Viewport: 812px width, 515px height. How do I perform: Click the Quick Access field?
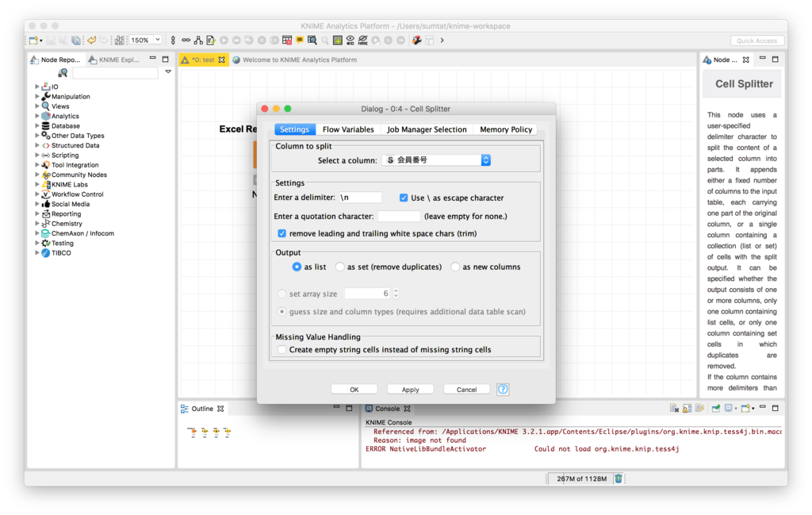pos(757,40)
